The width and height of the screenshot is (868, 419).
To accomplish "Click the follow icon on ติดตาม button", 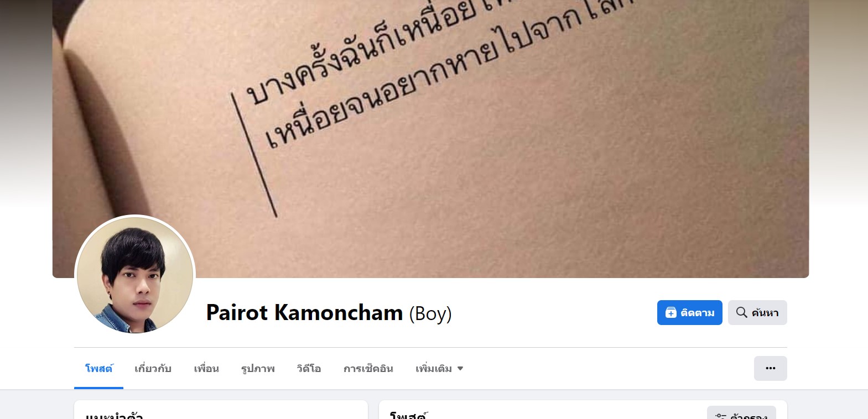I will pos(671,312).
